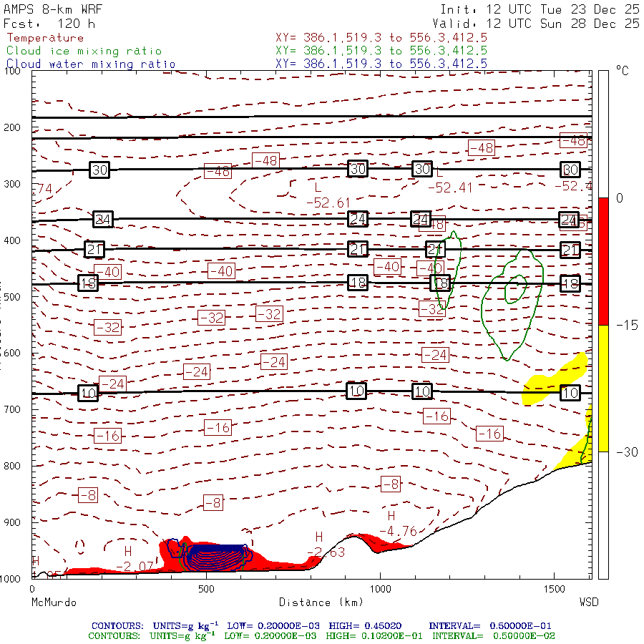Pick the white colorbar segment below -30
This screenshot has width=644, height=644.
[603, 515]
